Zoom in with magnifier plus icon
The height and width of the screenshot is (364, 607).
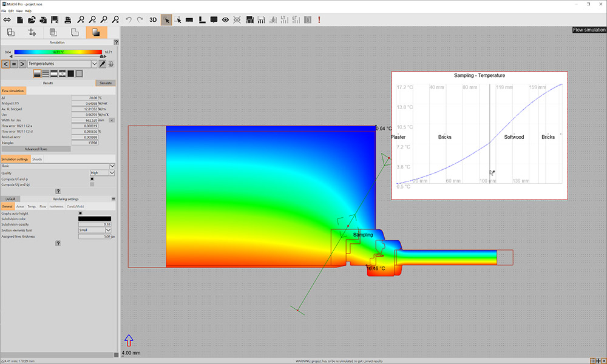pyautogui.click(x=81, y=20)
